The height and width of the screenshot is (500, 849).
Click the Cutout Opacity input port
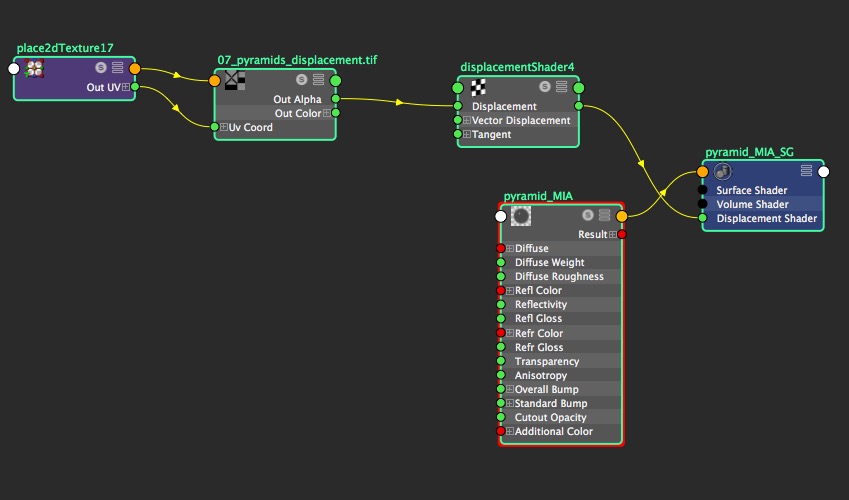click(x=501, y=417)
